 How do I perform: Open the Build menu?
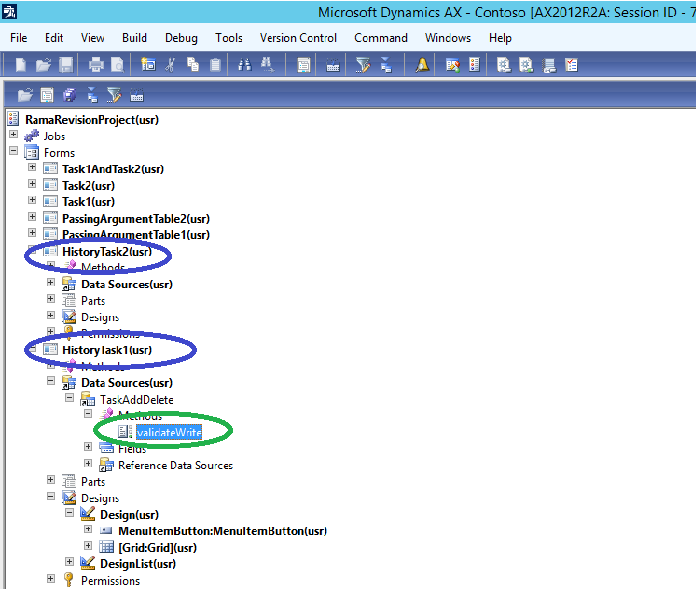(x=134, y=38)
